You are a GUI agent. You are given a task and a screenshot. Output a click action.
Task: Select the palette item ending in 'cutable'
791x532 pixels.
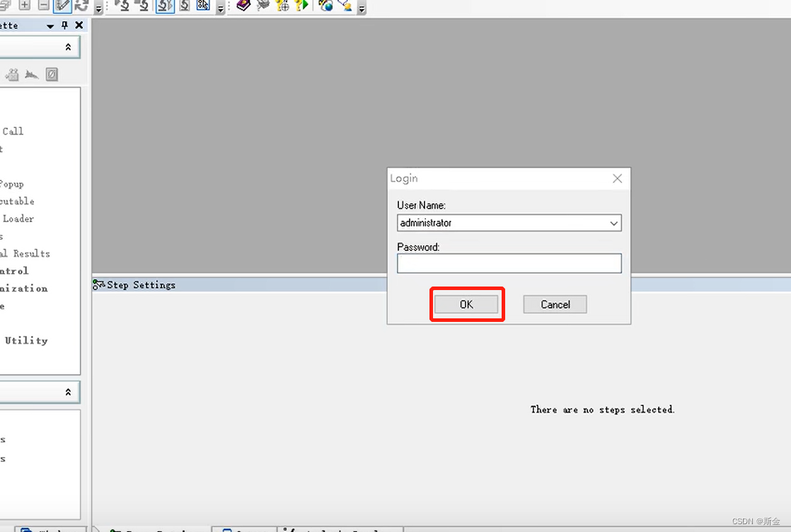point(17,201)
